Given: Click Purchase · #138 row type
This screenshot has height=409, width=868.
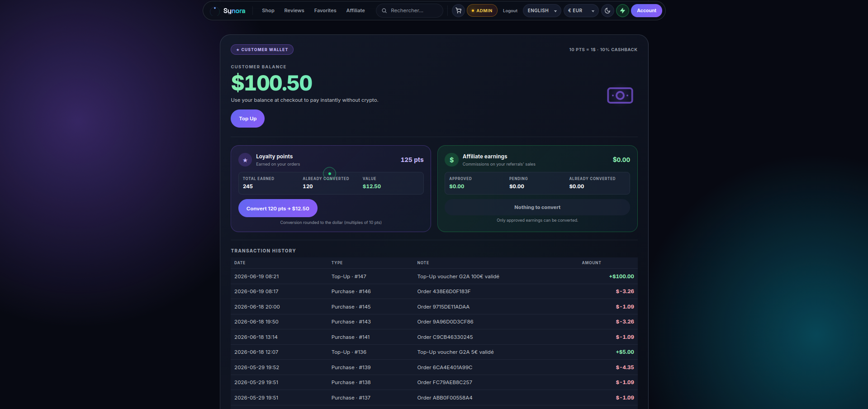Looking at the screenshot, I should pyautogui.click(x=351, y=382).
